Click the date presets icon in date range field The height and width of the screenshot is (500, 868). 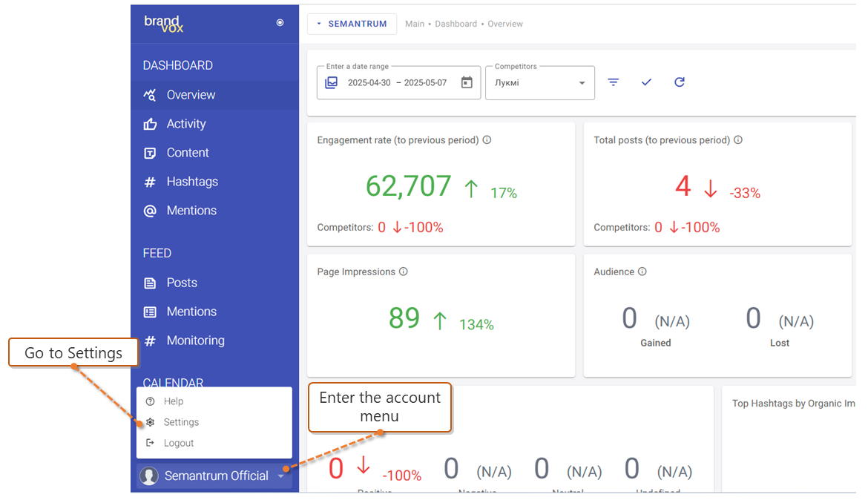click(331, 82)
